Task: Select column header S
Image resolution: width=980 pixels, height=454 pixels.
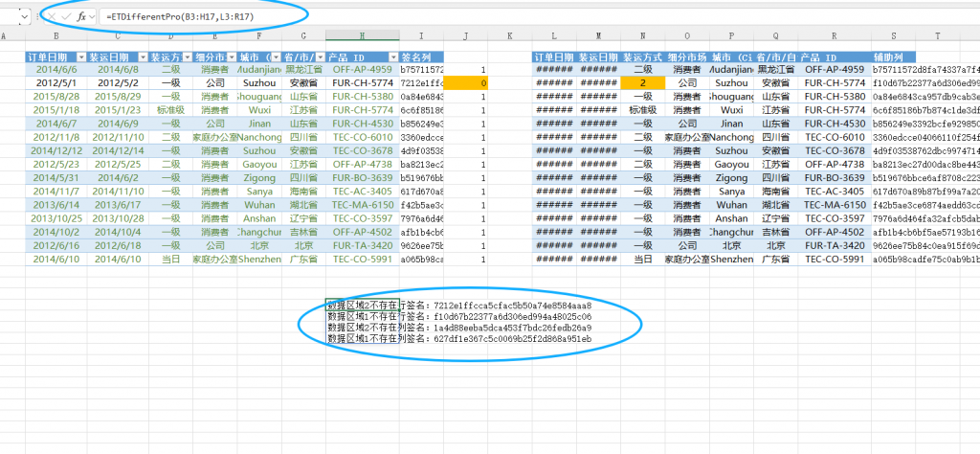Action: [x=893, y=36]
